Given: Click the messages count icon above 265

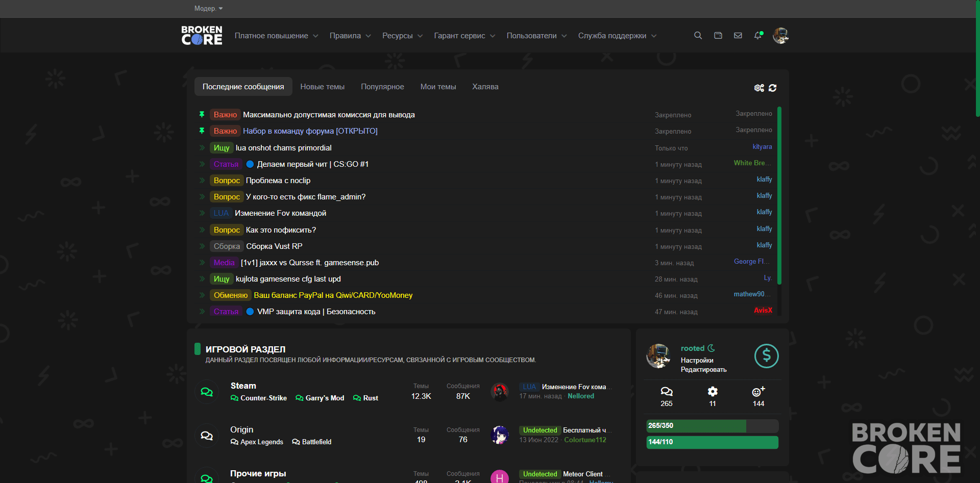Looking at the screenshot, I should pos(667,391).
